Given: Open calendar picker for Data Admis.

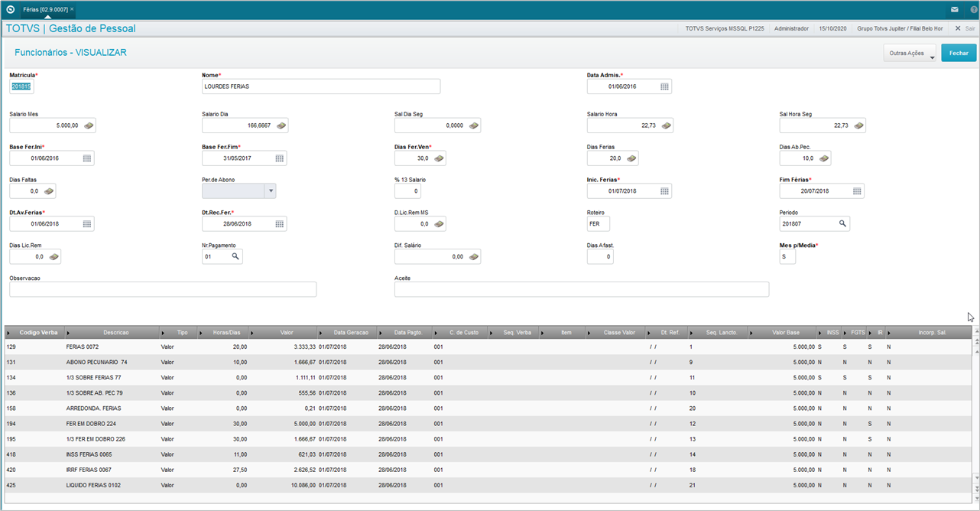Looking at the screenshot, I should [x=664, y=86].
